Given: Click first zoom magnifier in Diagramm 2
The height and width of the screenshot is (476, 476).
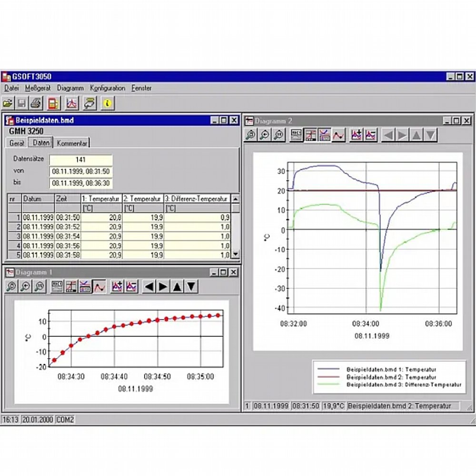Looking at the screenshot, I should (x=250, y=135).
